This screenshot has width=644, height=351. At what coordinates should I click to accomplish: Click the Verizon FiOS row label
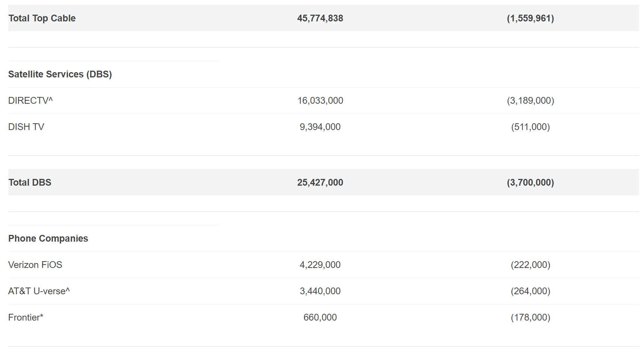tap(35, 265)
